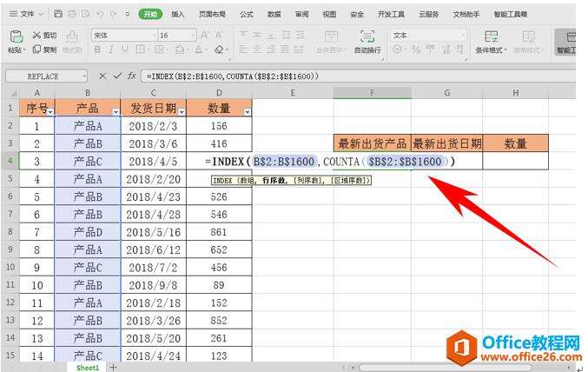The width and height of the screenshot is (588, 372).
Task: Open the 产品 column filter dropdown
Action: pos(115,112)
